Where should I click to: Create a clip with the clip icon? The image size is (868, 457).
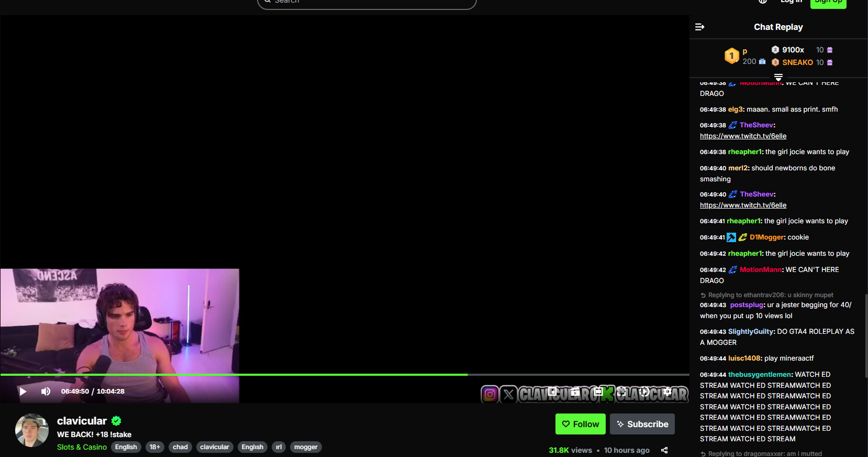pos(575,391)
